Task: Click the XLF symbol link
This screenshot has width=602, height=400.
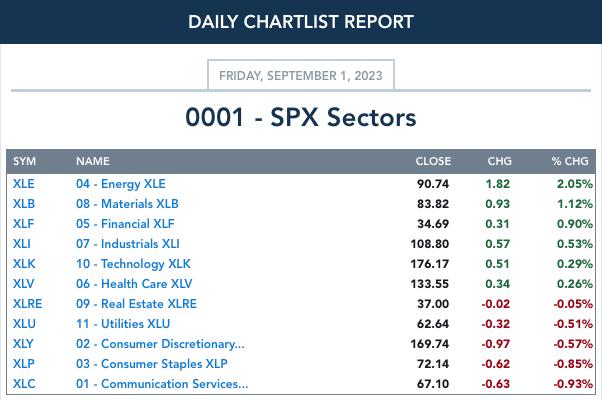Action: 23,224
